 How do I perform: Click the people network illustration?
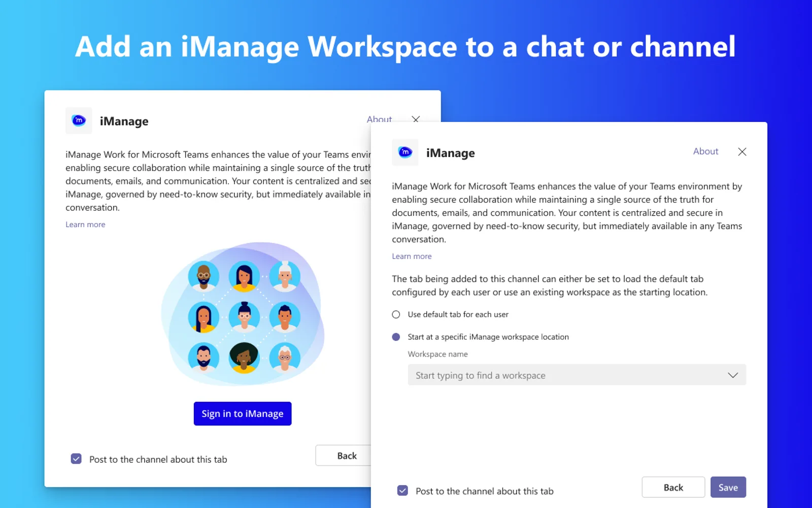click(x=243, y=314)
